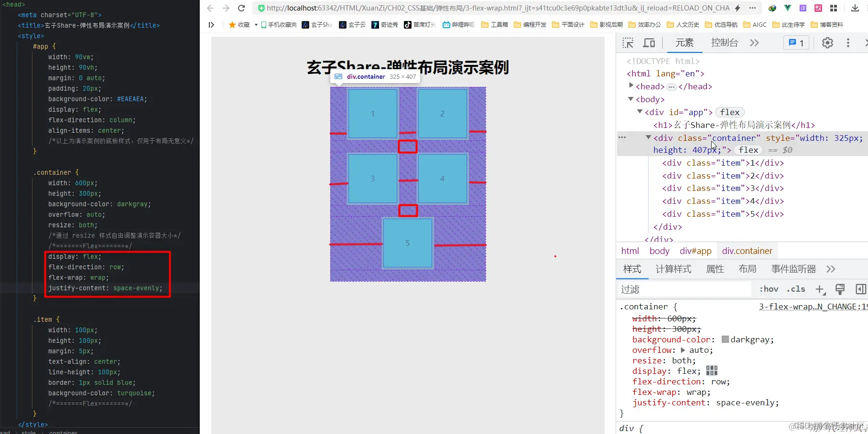
Task: Click the issues notification icon showing 1
Action: [795, 42]
